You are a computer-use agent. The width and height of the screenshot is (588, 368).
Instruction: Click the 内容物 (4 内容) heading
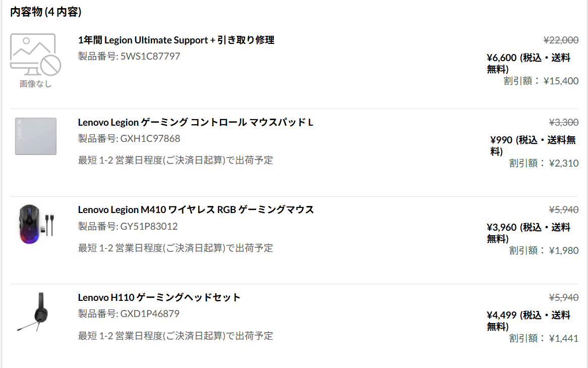tap(46, 12)
